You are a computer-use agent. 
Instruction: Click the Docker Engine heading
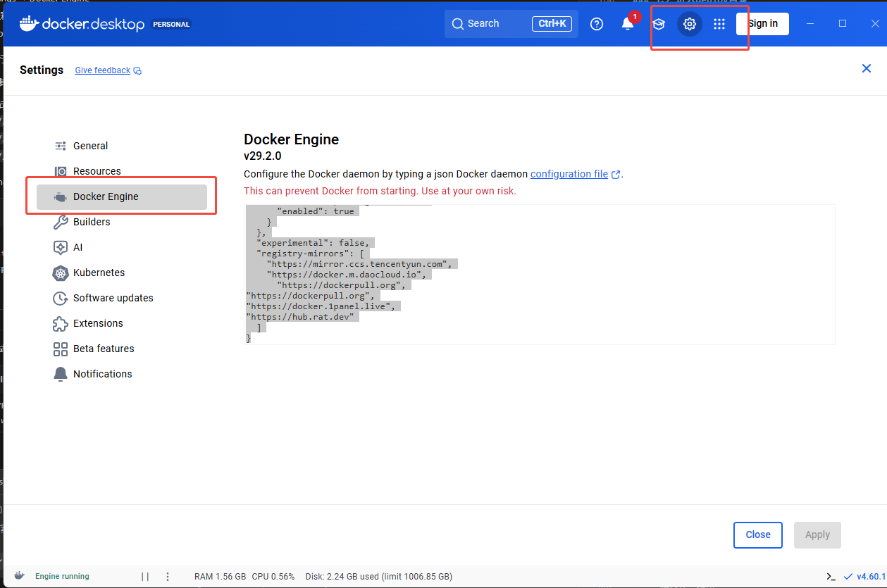pos(291,139)
